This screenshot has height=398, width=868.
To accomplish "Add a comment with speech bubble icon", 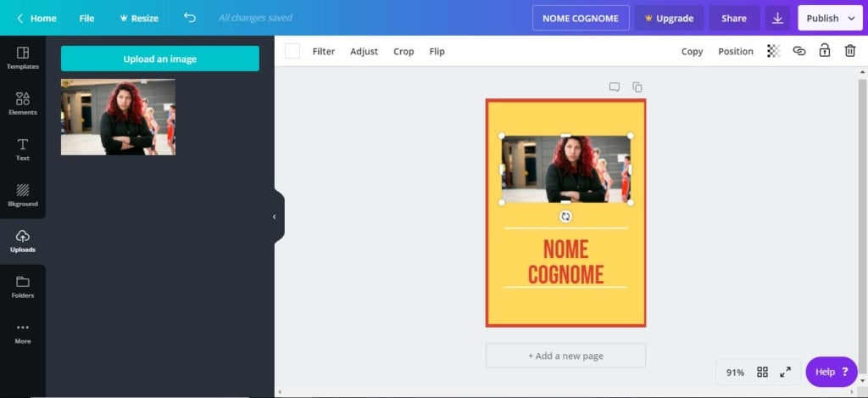I will [x=615, y=87].
